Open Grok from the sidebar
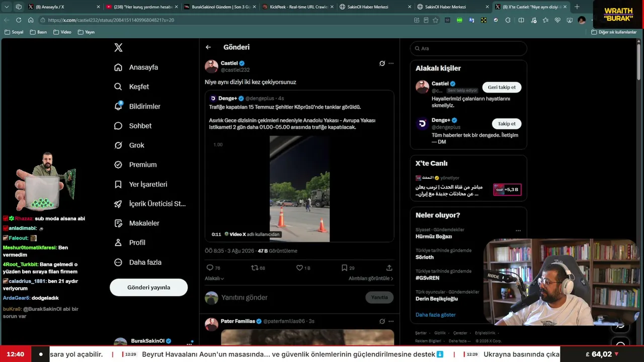The width and height of the screenshot is (644, 362). (129, 145)
